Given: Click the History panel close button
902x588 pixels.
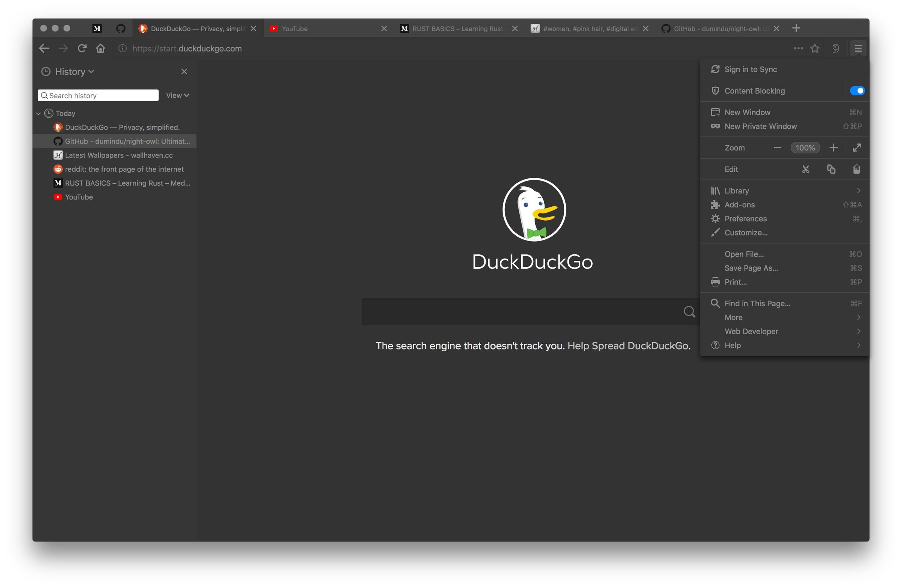Looking at the screenshot, I should (x=185, y=71).
